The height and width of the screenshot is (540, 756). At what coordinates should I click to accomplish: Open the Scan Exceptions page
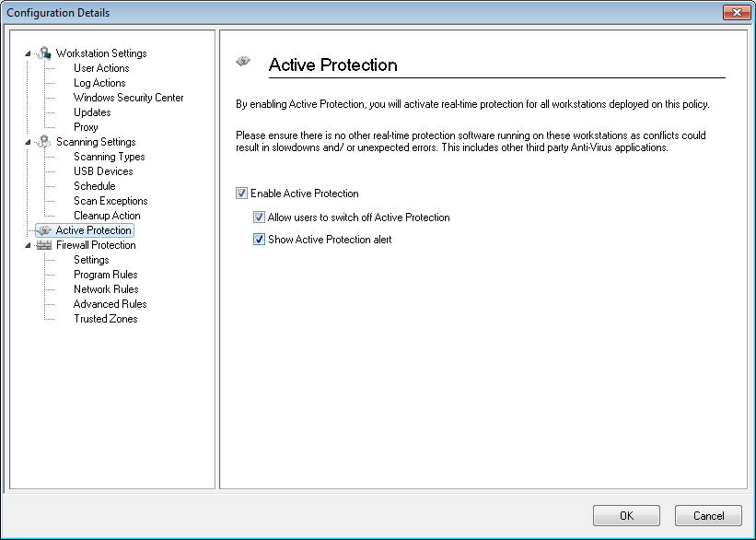point(110,201)
